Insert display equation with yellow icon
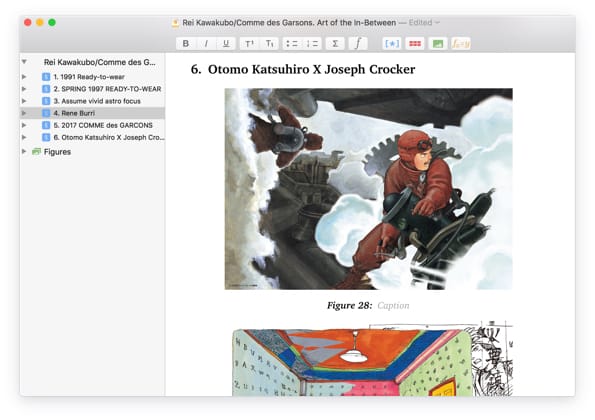 461,44
